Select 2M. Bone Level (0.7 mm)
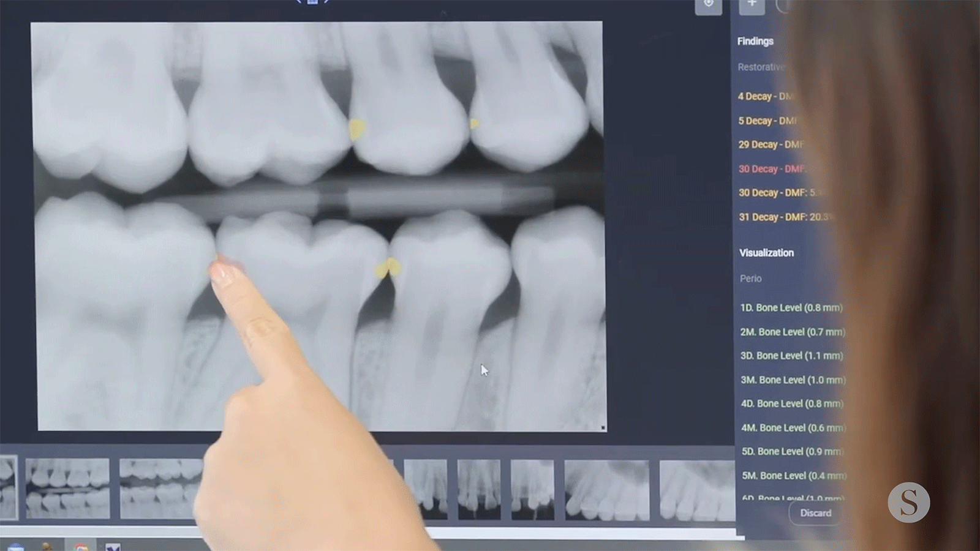 [793, 332]
